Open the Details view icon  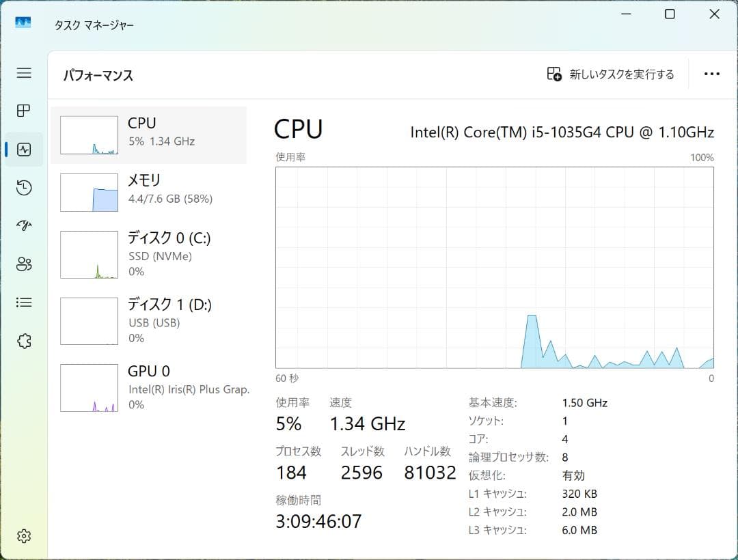click(24, 302)
